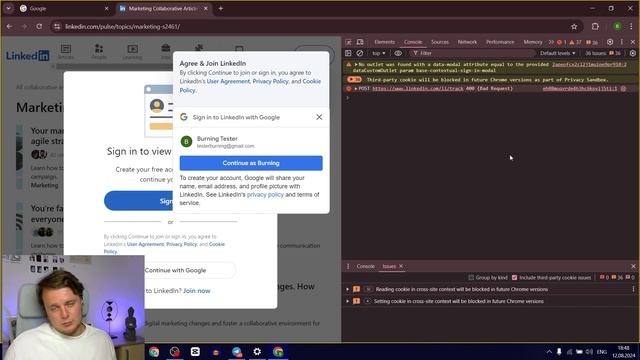Expand the Setting cookie in cross-site context issue
The width and height of the screenshot is (640, 360).
pyautogui.click(x=348, y=301)
